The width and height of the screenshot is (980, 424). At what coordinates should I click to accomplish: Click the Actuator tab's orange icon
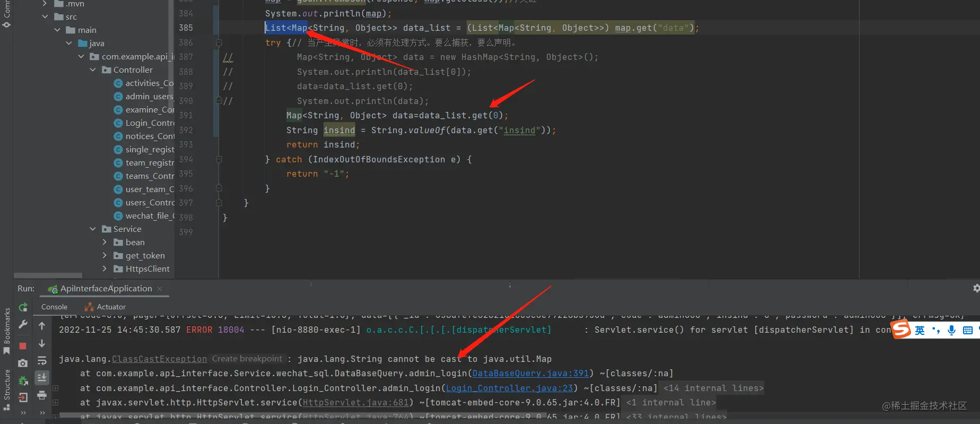click(x=89, y=307)
